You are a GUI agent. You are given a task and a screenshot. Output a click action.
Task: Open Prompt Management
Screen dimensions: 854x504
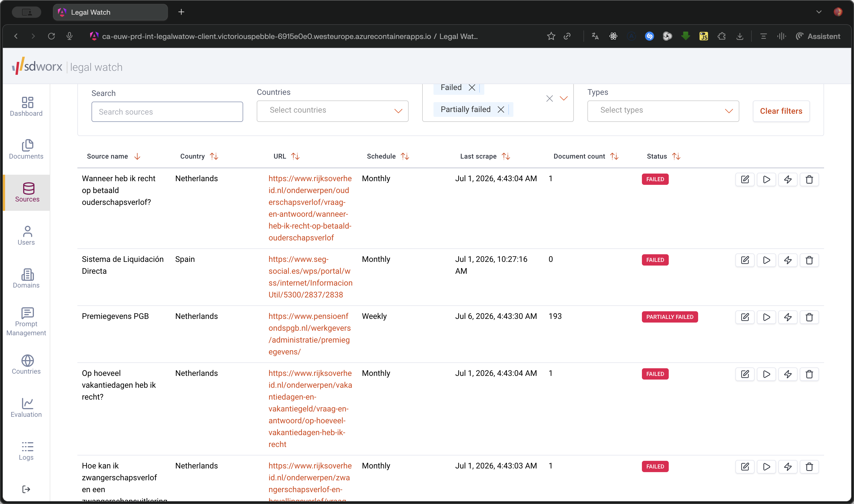26,322
